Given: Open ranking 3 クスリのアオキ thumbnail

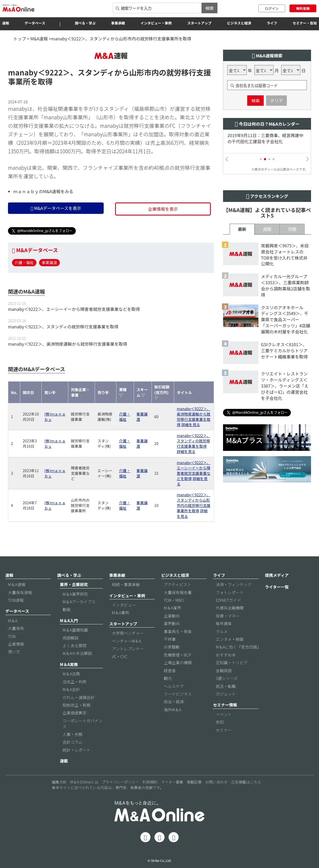Looking at the screenshot, I should click(241, 316).
